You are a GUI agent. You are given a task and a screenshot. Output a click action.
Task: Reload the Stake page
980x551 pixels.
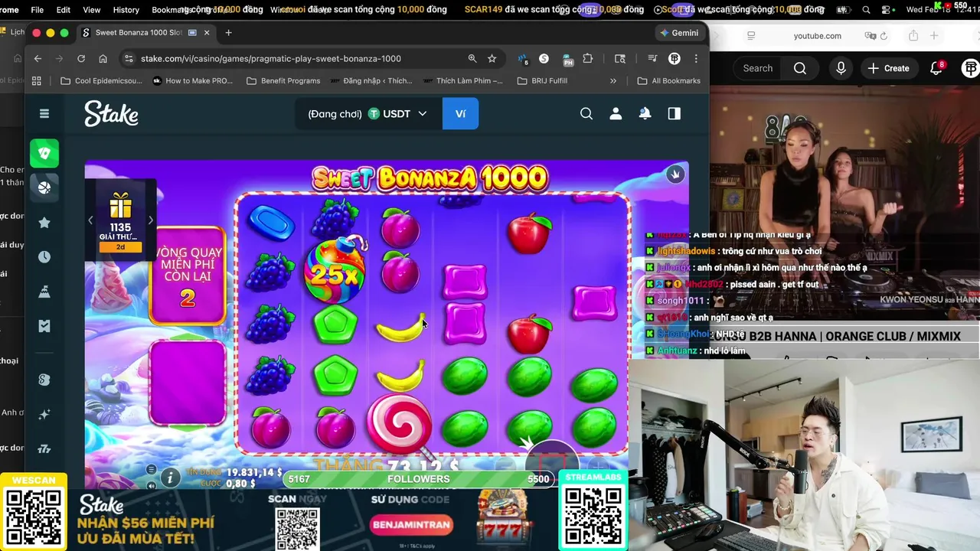81,58
